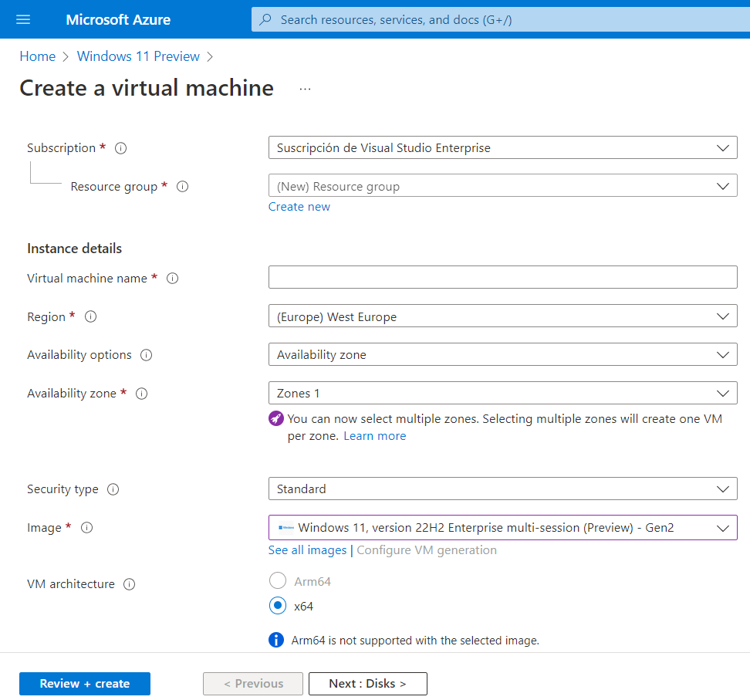Open Windows 11 Preview breadcrumb
The width and height of the screenshot is (750, 700).
[138, 56]
